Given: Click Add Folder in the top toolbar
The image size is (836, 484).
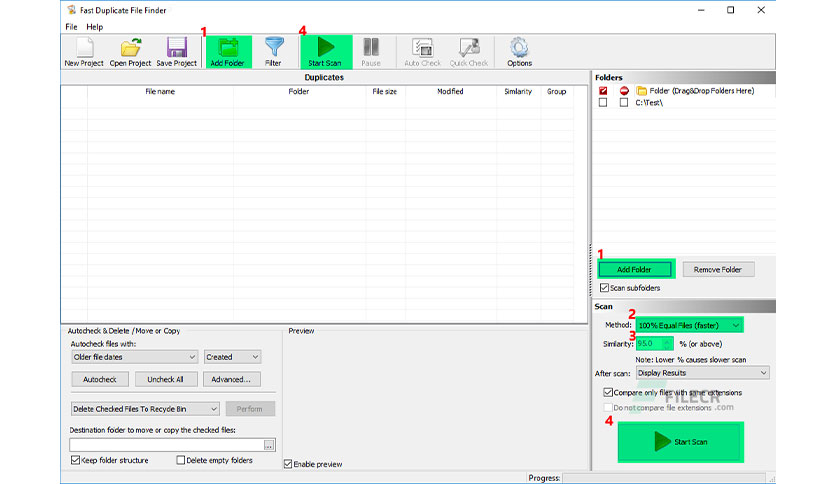Looking at the screenshot, I should pyautogui.click(x=229, y=52).
